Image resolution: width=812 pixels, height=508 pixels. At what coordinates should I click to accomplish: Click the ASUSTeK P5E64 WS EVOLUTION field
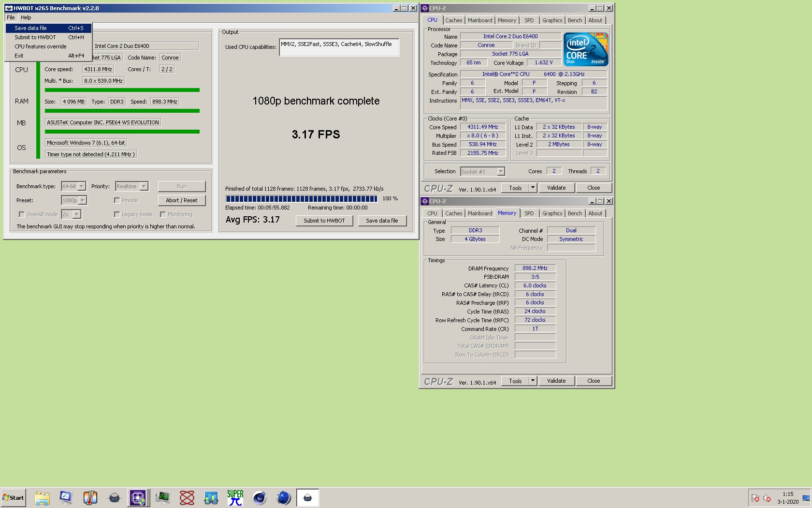(x=102, y=122)
